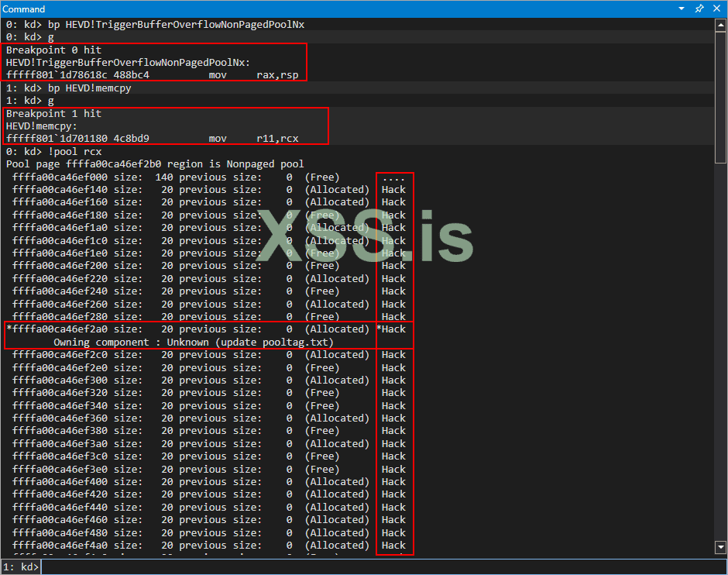The height and width of the screenshot is (575, 728).
Task: Click pool entry address ffffa00ca46ef240
Action: click(60, 291)
